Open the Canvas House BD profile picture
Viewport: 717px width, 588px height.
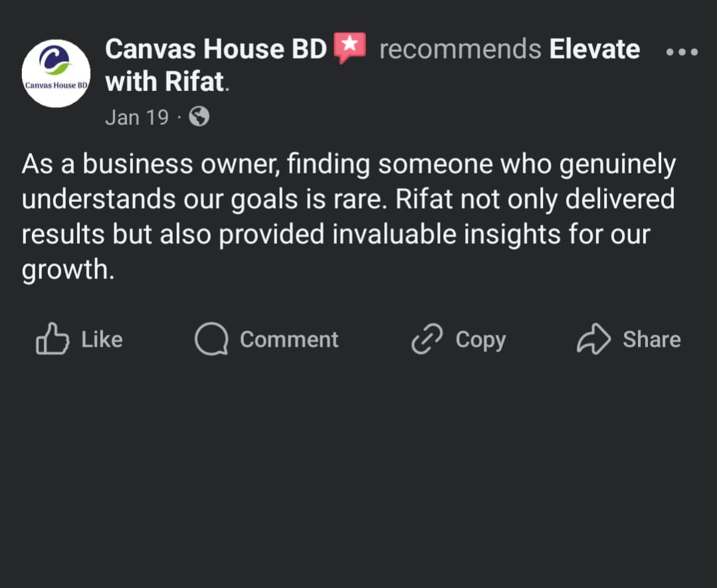tap(56, 73)
